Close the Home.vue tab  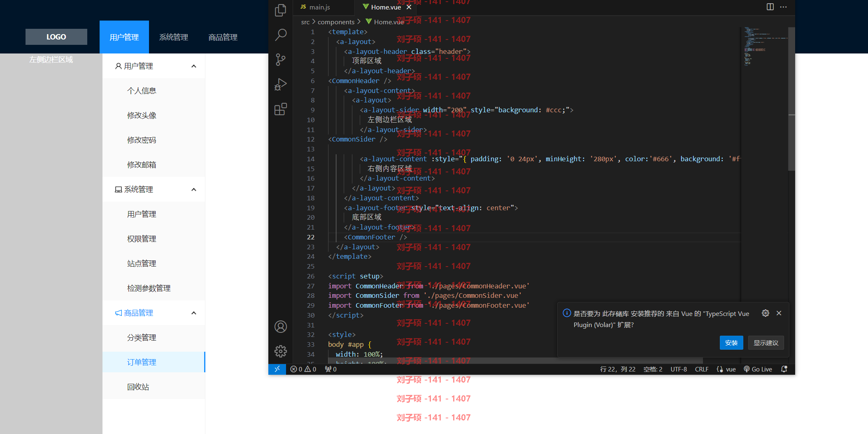(409, 7)
